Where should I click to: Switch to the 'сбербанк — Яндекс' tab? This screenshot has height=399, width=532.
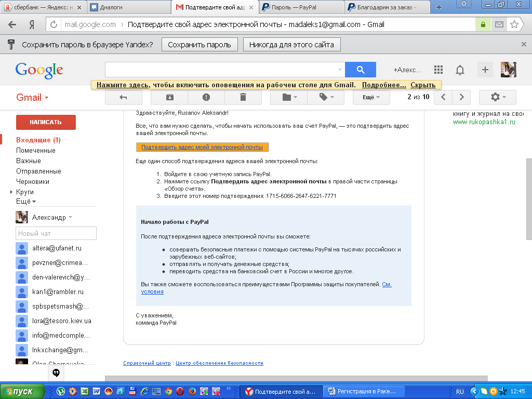pyautogui.click(x=43, y=7)
